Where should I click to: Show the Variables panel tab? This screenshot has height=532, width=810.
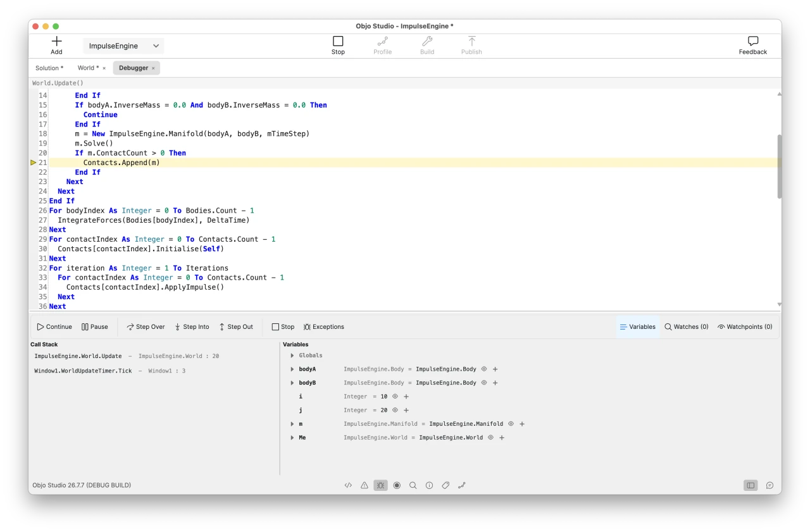[638, 327]
